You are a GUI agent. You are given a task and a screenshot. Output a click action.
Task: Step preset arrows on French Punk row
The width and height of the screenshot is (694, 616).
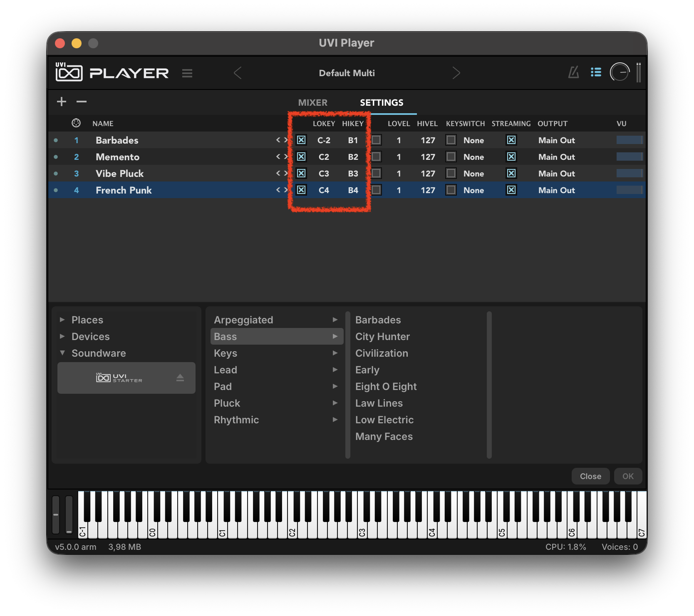pyautogui.click(x=282, y=190)
